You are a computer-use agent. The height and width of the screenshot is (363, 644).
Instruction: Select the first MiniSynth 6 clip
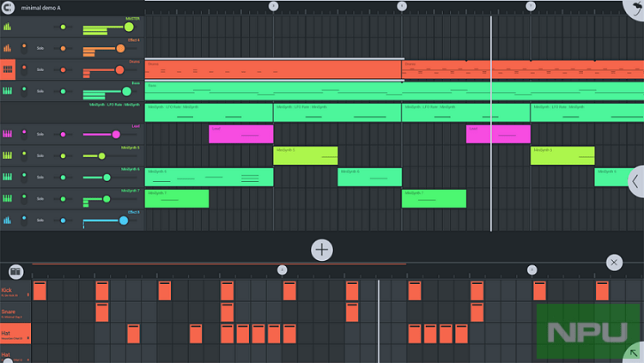[x=209, y=177]
